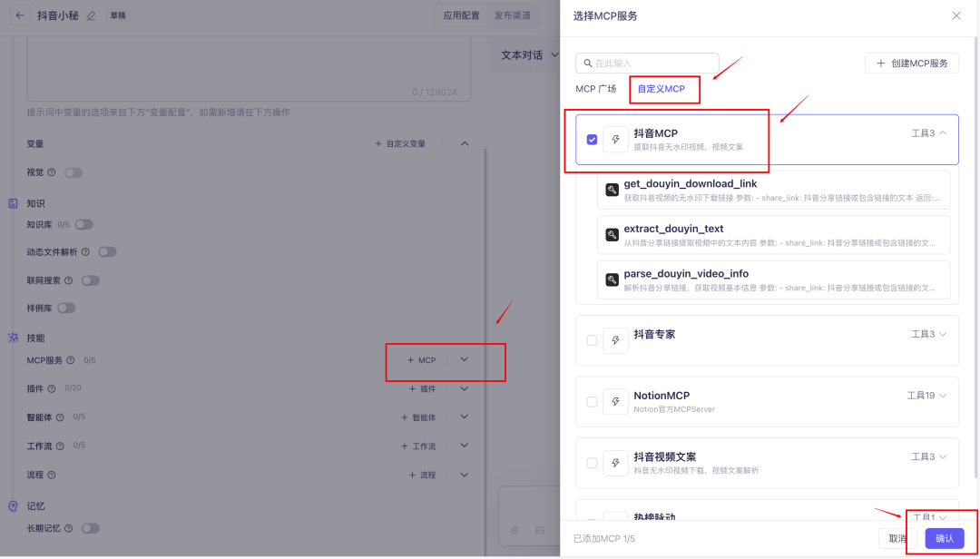
Task: Click the 记忆 section icon
Action: click(13, 505)
